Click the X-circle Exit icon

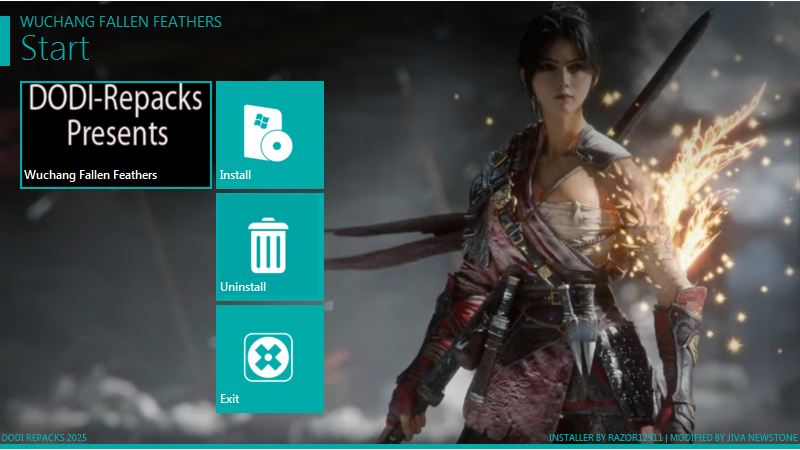point(268,357)
